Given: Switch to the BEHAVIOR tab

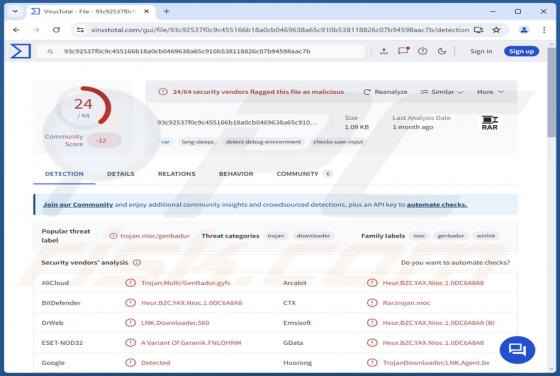Looking at the screenshot, I should 236,174.
